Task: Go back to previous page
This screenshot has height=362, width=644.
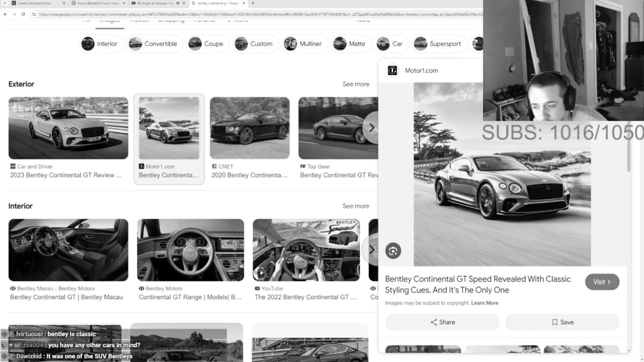Action: [5, 14]
